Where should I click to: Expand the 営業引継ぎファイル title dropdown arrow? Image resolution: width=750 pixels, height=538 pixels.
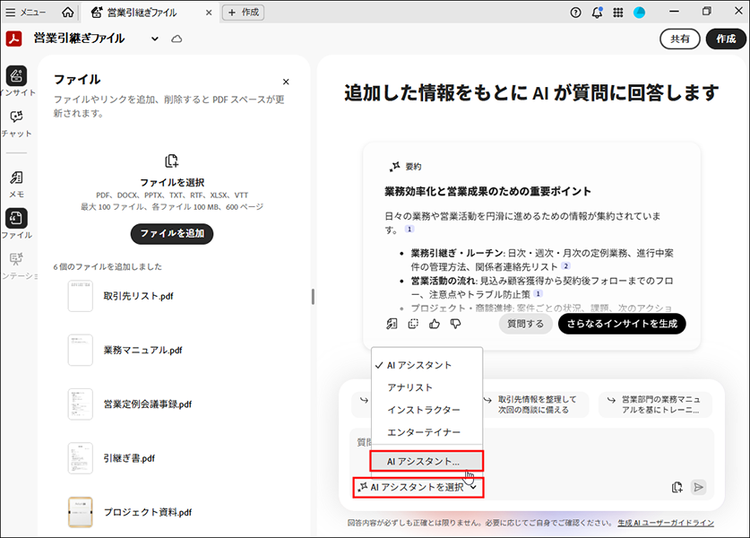(x=155, y=38)
